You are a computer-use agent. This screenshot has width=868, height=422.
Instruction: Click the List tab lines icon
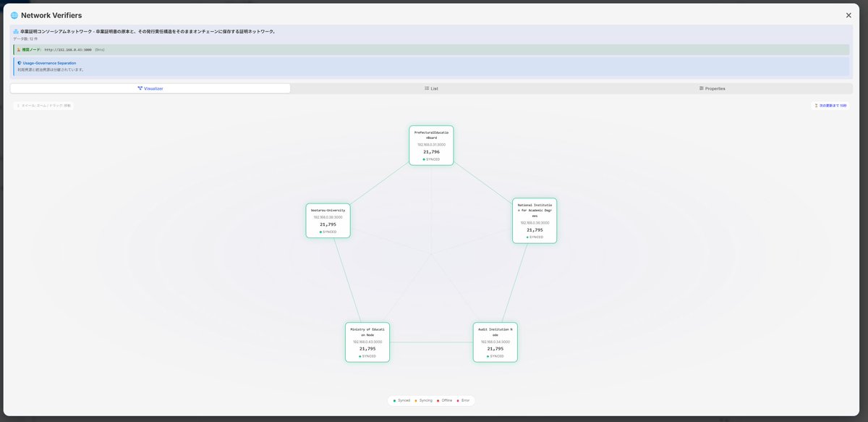[427, 88]
